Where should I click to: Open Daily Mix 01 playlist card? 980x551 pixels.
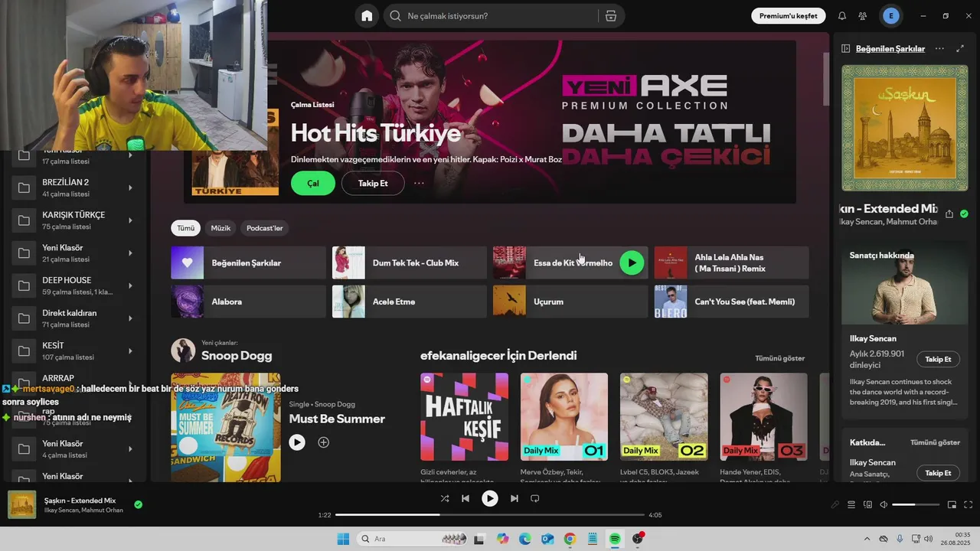[x=564, y=428]
